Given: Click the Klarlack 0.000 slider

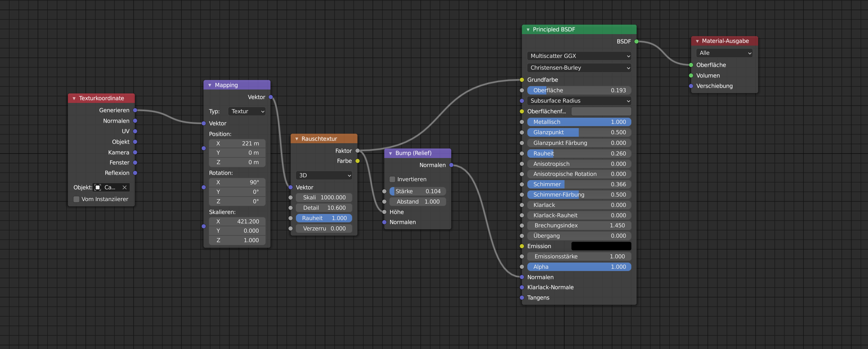Looking at the screenshot, I should point(579,205).
